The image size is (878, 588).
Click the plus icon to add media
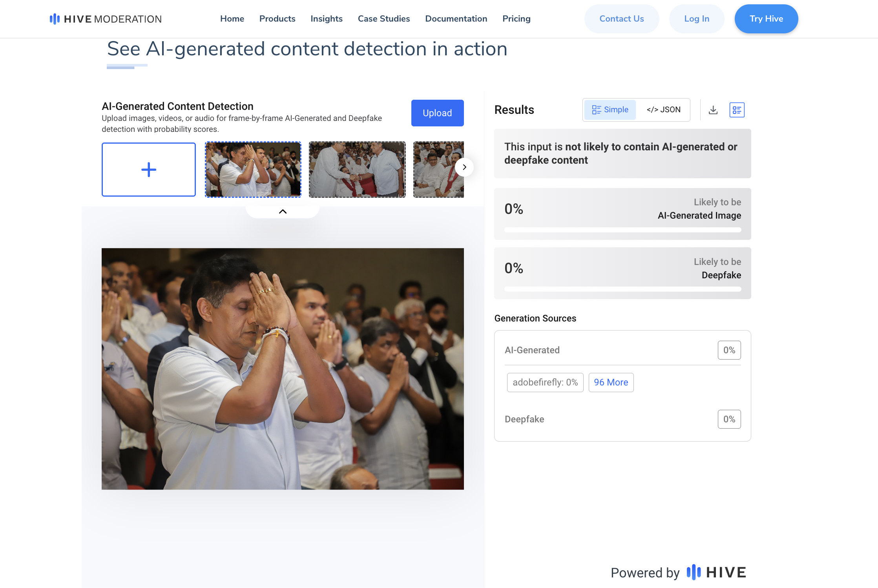click(x=149, y=170)
